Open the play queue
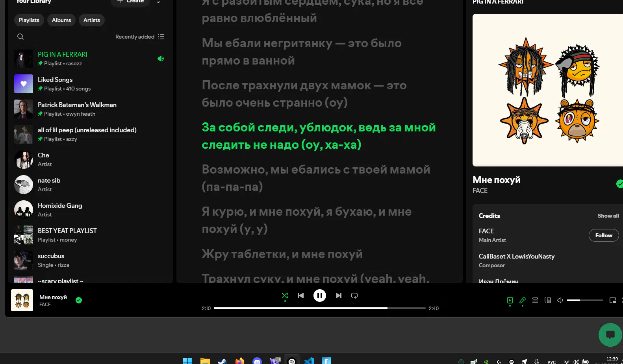This screenshot has height=364, width=623. pos(535,300)
